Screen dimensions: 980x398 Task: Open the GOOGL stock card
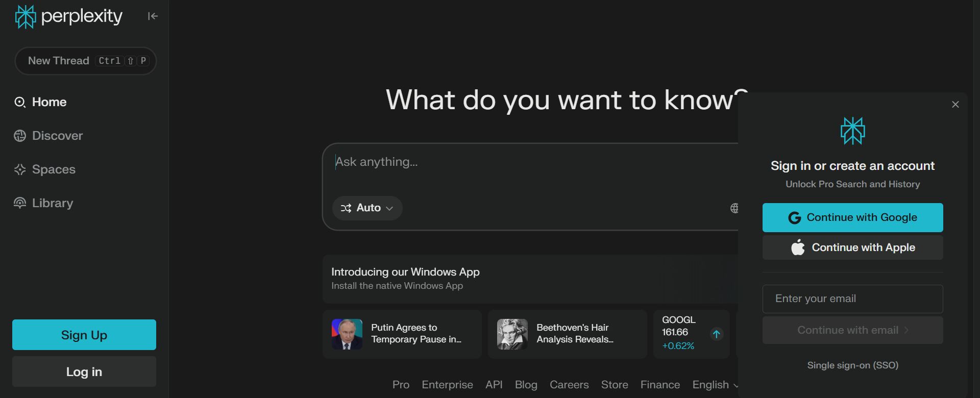click(x=692, y=334)
